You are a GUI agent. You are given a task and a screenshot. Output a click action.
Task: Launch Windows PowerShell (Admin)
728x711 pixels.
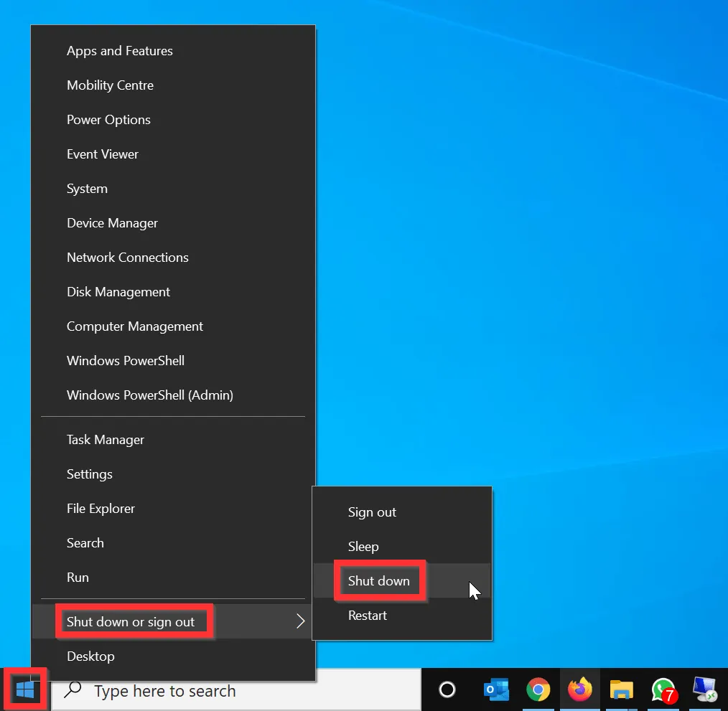149,395
